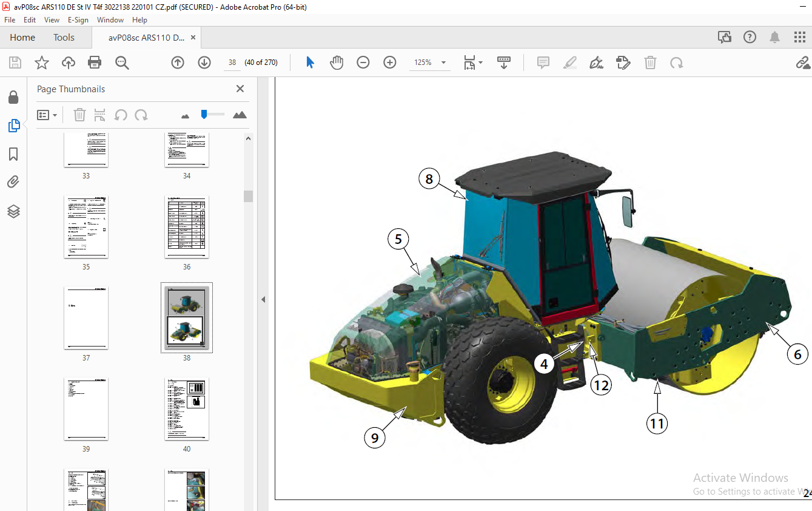Click the insert page break icon in thumbnails
Screen dimensions: 812x511
coord(100,115)
